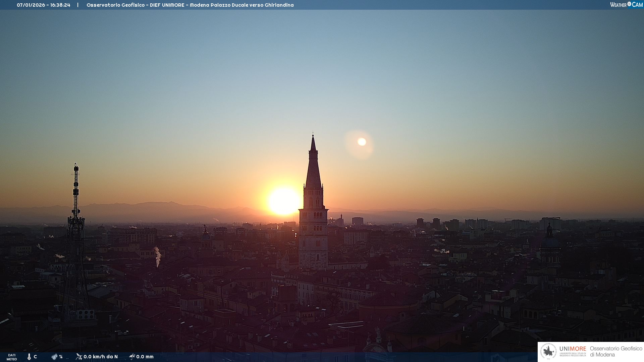Click the 0.0 km/h da N wind reading

101,357
